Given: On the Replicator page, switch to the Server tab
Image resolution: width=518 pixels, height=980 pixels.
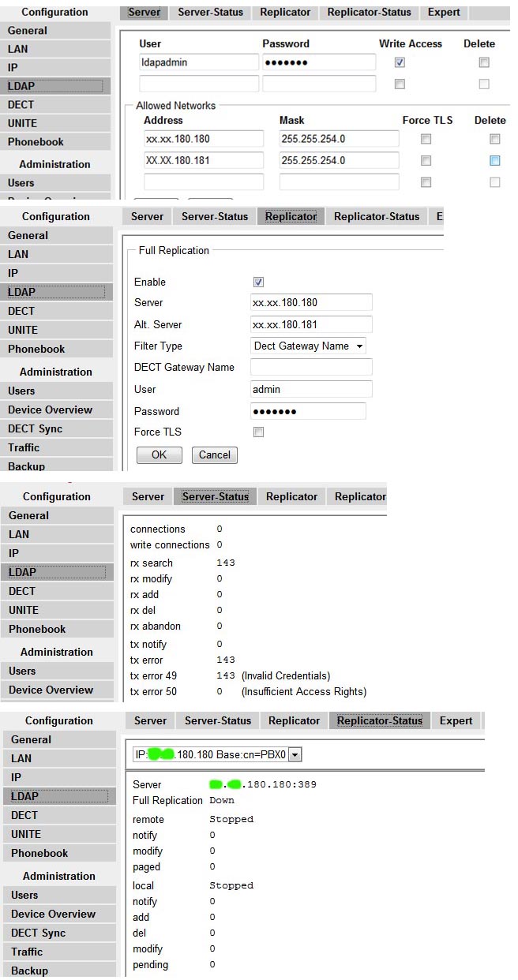Looking at the screenshot, I should 147,216.
